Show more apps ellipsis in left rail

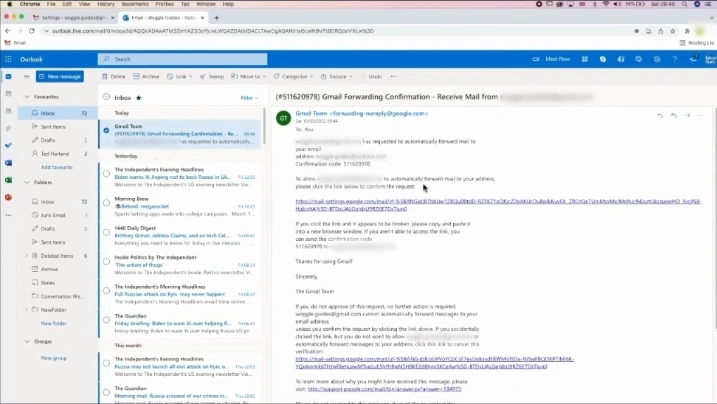pos(8,215)
